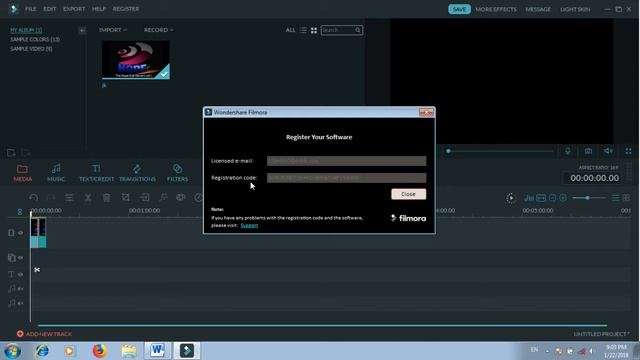Click the Registration code input field

(347, 178)
